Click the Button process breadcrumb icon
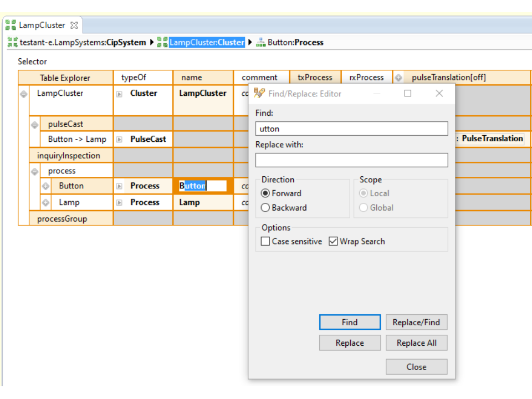Viewport: 532px width, 399px height. (260, 42)
